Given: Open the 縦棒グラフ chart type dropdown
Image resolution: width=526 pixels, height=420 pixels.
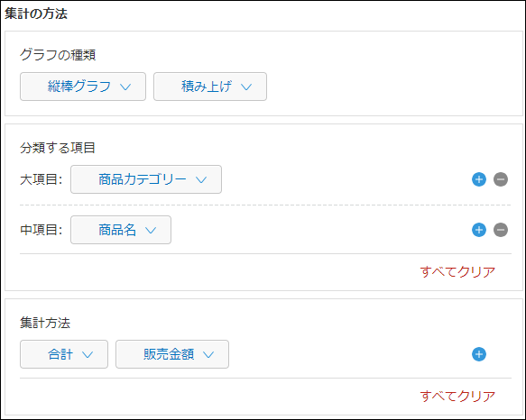Looking at the screenshot, I should coord(83,87).
